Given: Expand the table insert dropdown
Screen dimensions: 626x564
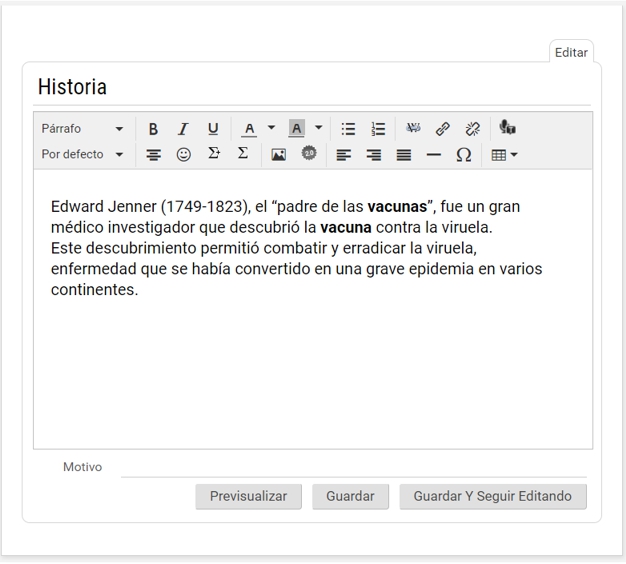Looking at the screenshot, I should pos(504,155).
